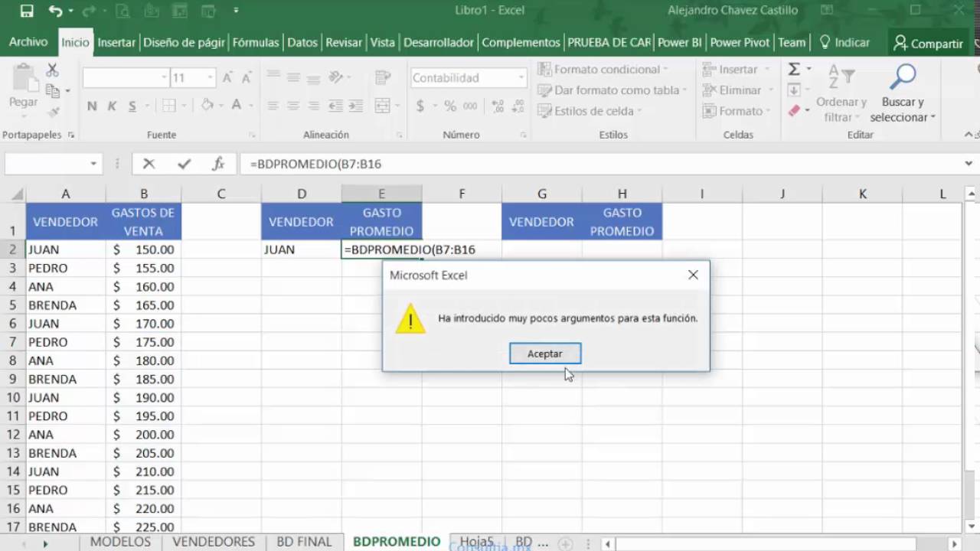Close the Microsoft Excel error dialog
The image size is (980, 551).
pos(693,275)
